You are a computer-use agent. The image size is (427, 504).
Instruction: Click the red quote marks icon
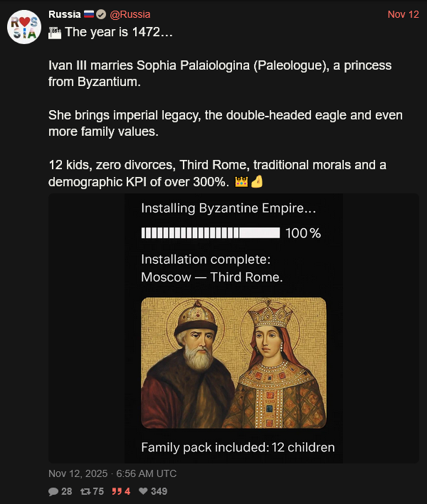pos(116,491)
